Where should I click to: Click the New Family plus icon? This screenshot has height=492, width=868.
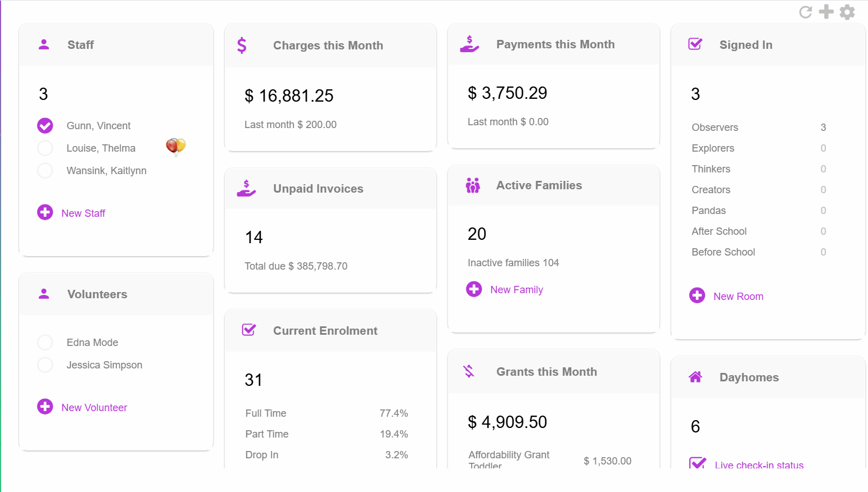click(x=474, y=289)
